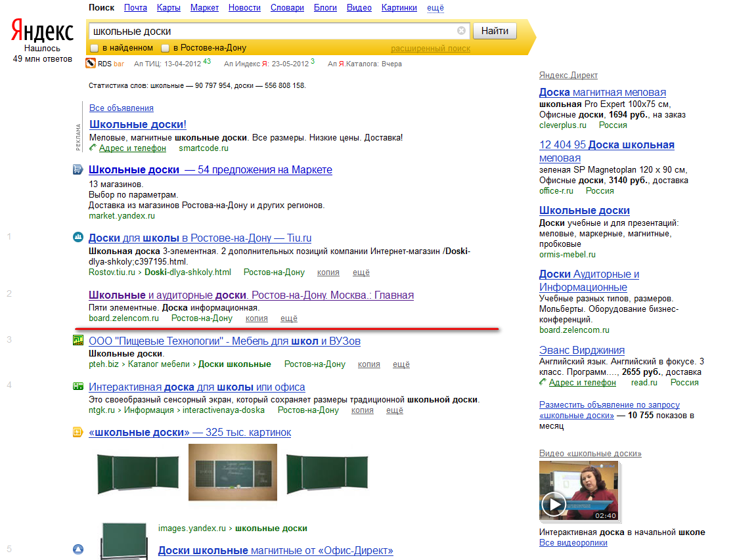Click the Market icon beside 'Школьные доски — 54 предложения'

pyautogui.click(x=78, y=169)
